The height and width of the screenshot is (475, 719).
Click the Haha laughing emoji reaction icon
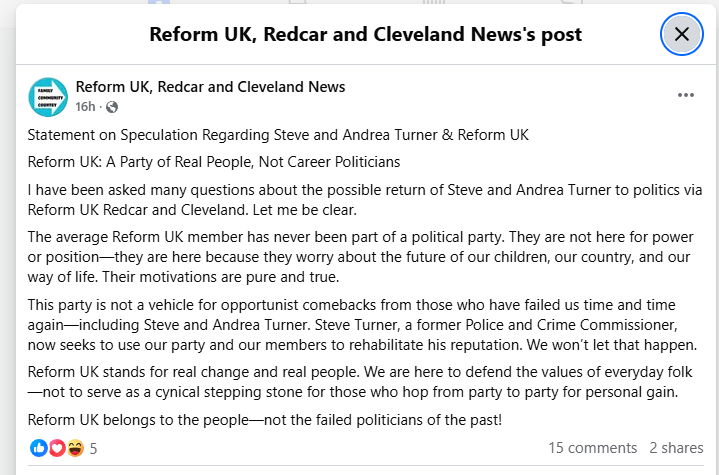click(x=73, y=448)
